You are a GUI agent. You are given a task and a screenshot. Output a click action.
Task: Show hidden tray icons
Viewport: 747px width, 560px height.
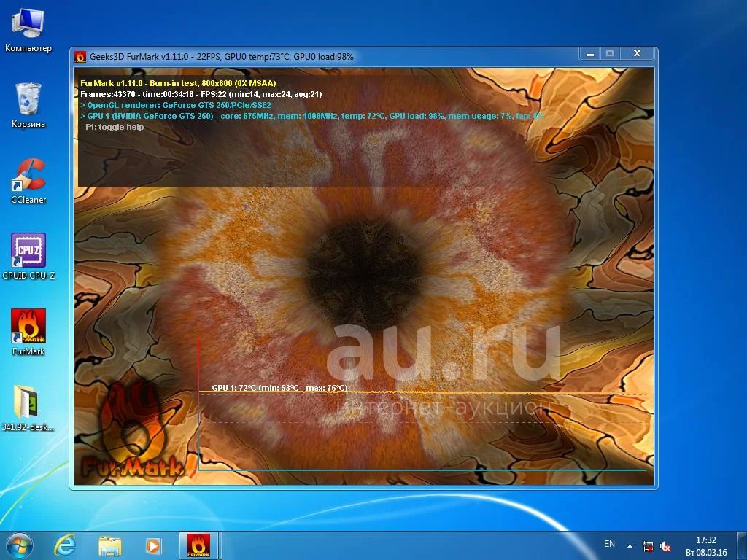pyautogui.click(x=630, y=546)
